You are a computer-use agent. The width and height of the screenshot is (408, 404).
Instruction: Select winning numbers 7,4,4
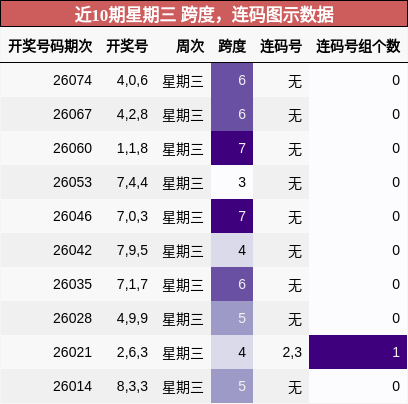pyautogui.click(x=132, y=182)
